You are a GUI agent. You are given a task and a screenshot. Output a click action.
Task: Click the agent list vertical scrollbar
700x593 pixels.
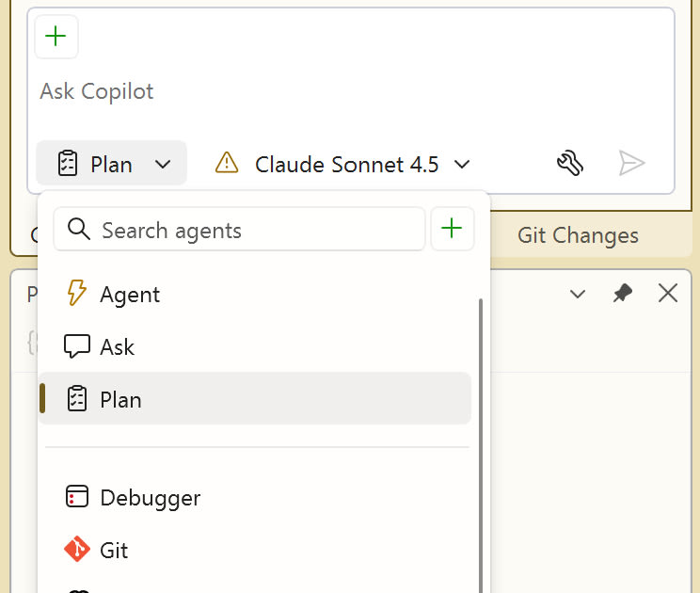(x=481, y=445)
